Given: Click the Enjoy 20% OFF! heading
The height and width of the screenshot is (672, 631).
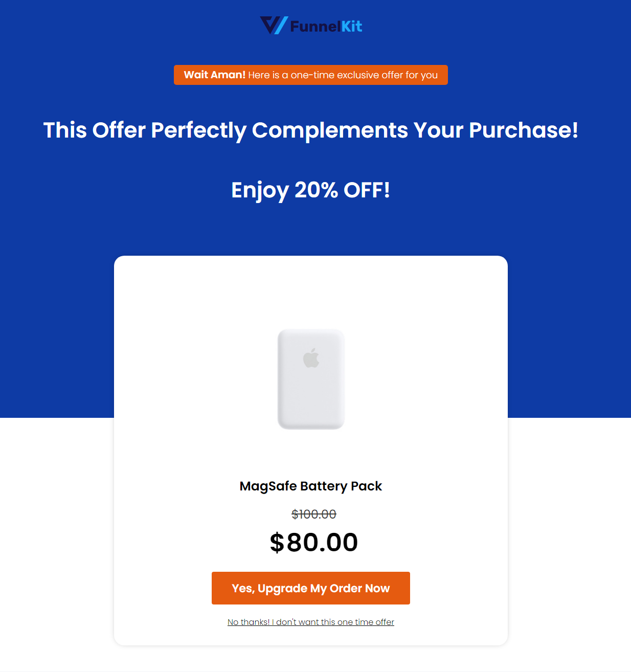Looking at the screenshot, I should [311, 190].
